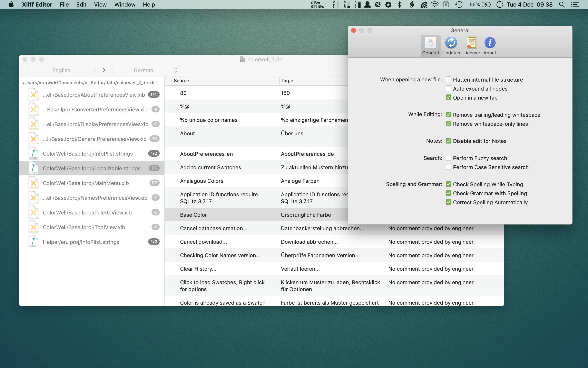
Task: Toggle Check Spelling While Typing
Action: [448, 184]
